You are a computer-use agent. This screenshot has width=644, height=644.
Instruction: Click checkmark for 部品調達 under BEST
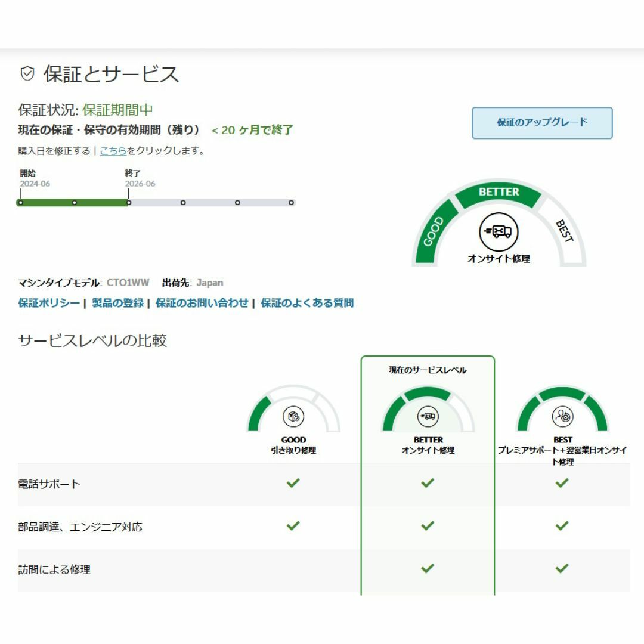[562, 526]
